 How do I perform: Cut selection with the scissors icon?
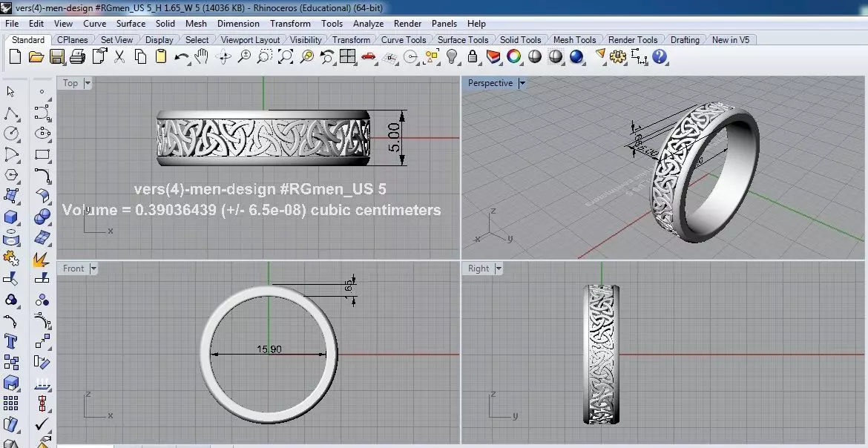pos(119,56)
